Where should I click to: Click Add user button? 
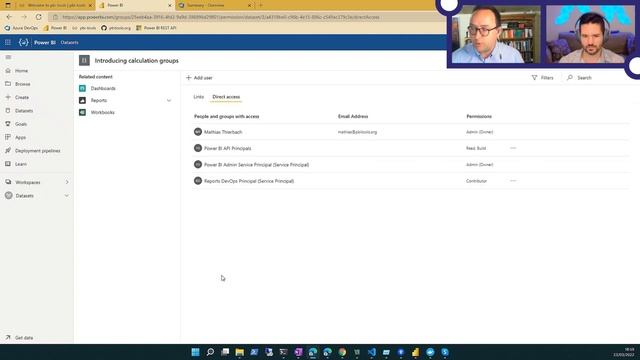199,78
